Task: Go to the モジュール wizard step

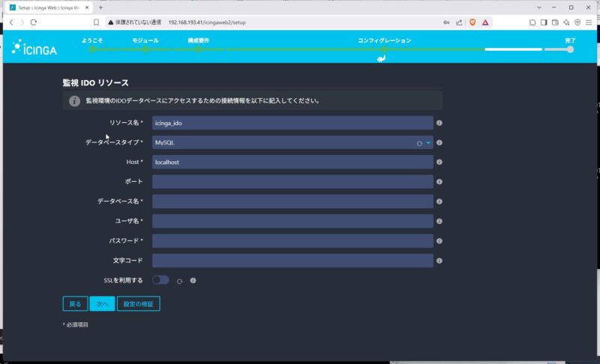Action: (x=145, y=40)
